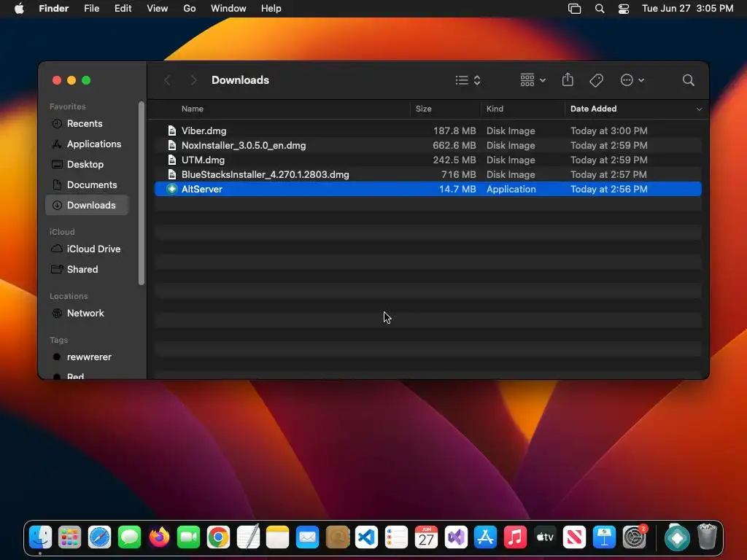Open the Help menu
Image resolution: width=747 pixels, height=560 pixels.
271,9
